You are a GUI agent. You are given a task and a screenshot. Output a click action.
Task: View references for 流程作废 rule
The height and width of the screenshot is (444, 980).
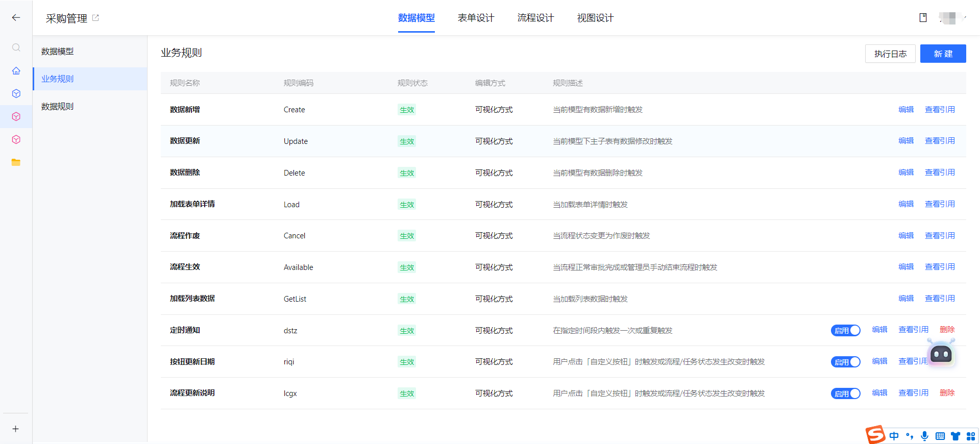pyautogui.click(x=940, y=235)
